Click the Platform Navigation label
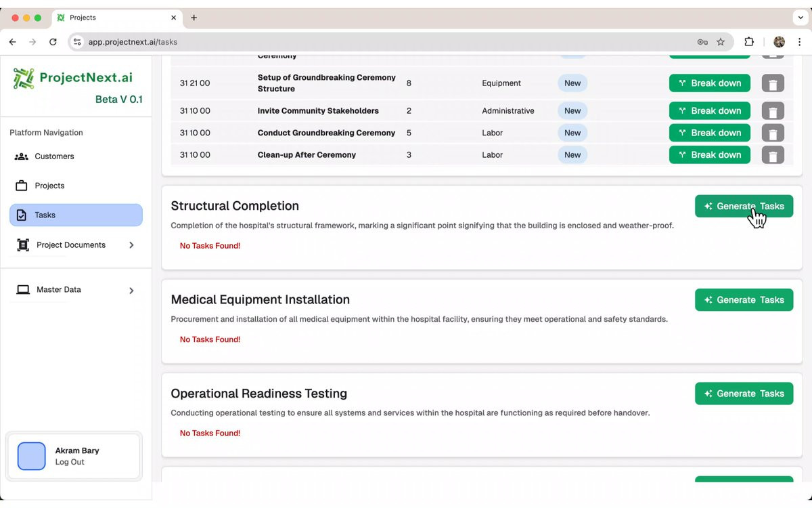The width and height of the screenshot is (812, 508). coord(46,133)
